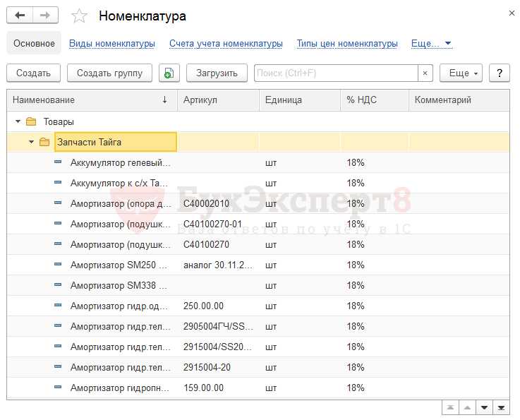The image size is (520, 420).
Task: Select row Амортизатор гидр.од...
Action: (x=258, y=306)
